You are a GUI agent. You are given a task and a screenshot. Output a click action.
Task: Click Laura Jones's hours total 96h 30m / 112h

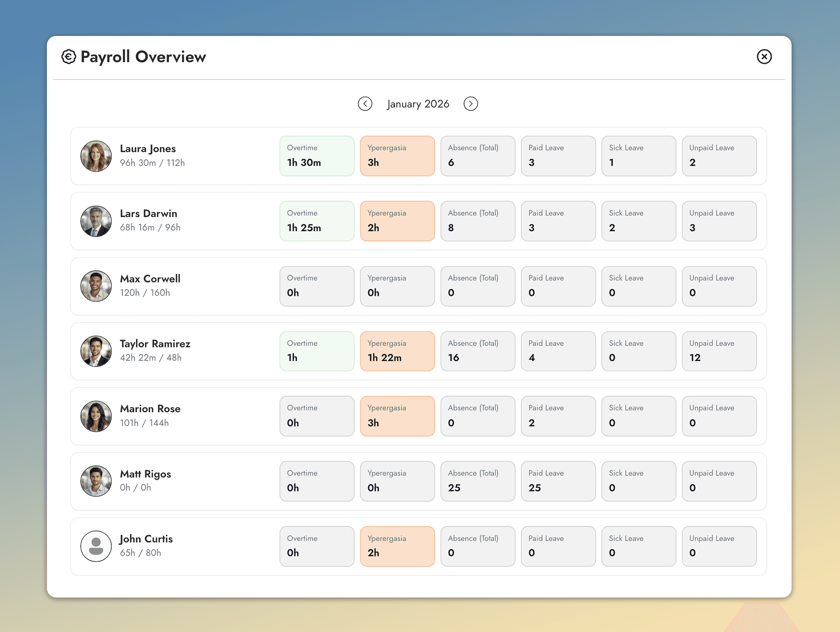click(x=152, y=162)
